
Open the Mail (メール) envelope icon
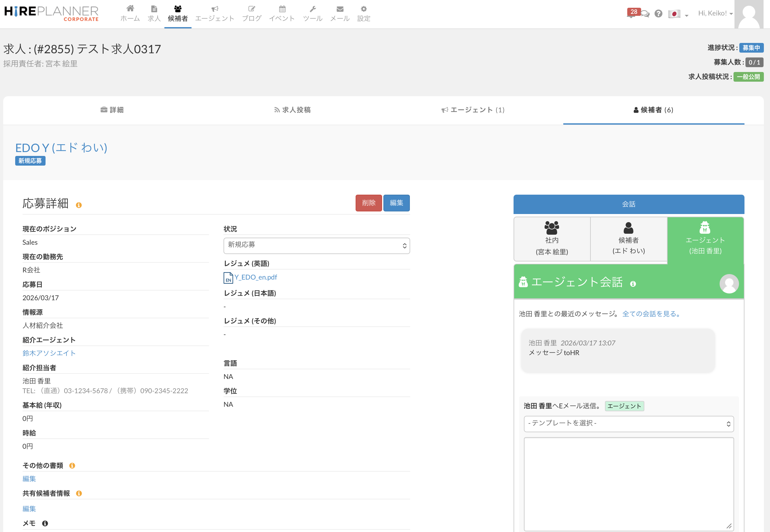click(x=340, y=9)
